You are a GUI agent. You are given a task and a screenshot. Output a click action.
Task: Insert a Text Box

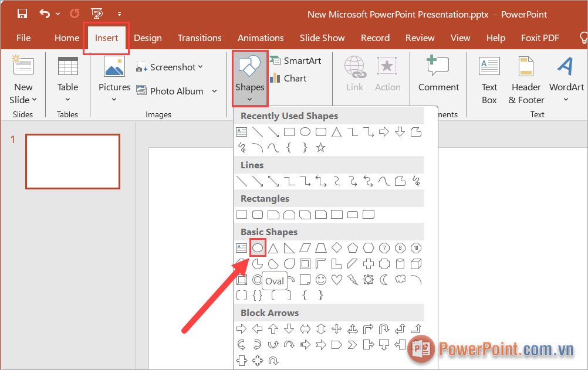[x=489, y=80]
